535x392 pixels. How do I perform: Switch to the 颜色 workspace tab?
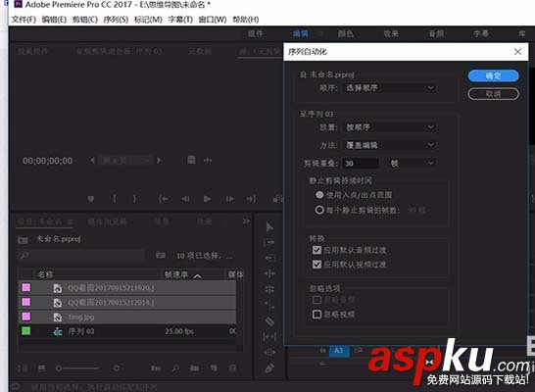coord(346,33)
